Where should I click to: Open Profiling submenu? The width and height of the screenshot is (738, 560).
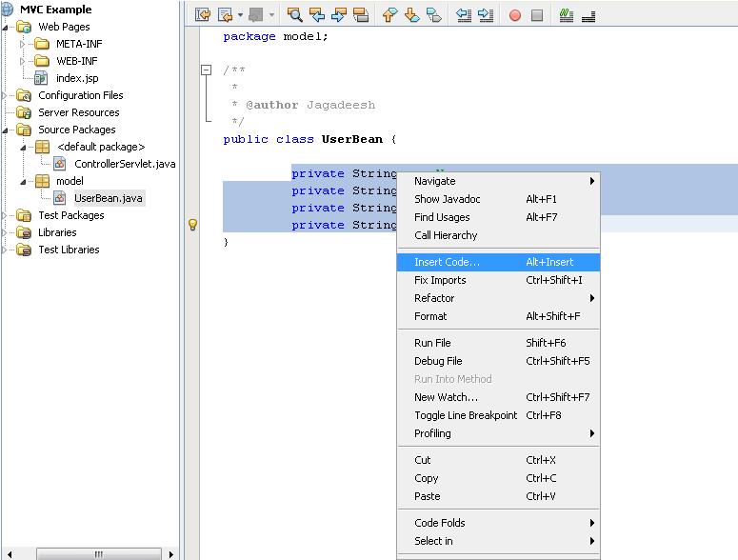pos(498,433)
